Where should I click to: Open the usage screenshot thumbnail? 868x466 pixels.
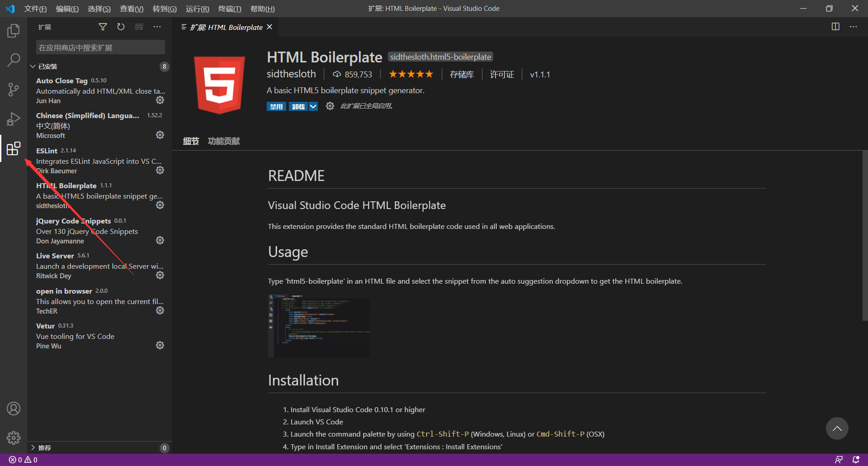point(319,326)
